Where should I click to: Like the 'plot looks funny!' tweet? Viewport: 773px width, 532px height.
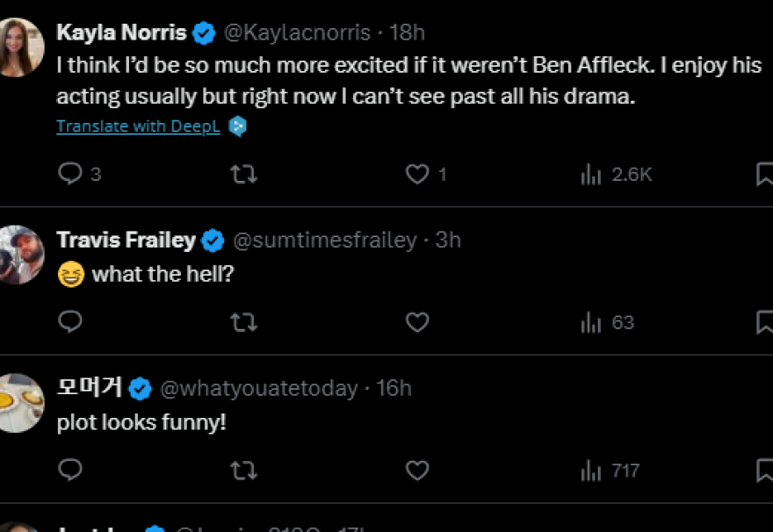point(417,471)
